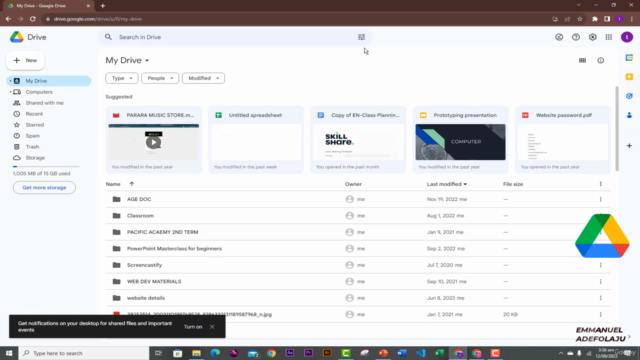
Task: Open Contacts side panel
Action: [x=629, y=115]
